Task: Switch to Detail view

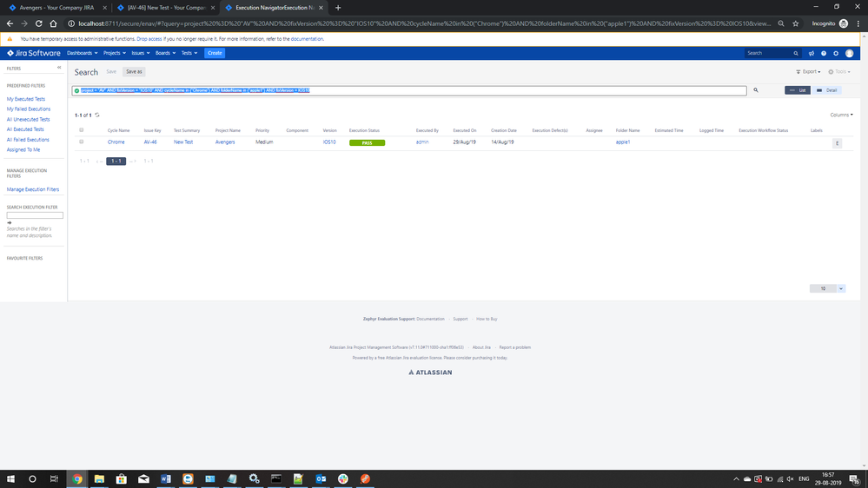Action: 827,90
